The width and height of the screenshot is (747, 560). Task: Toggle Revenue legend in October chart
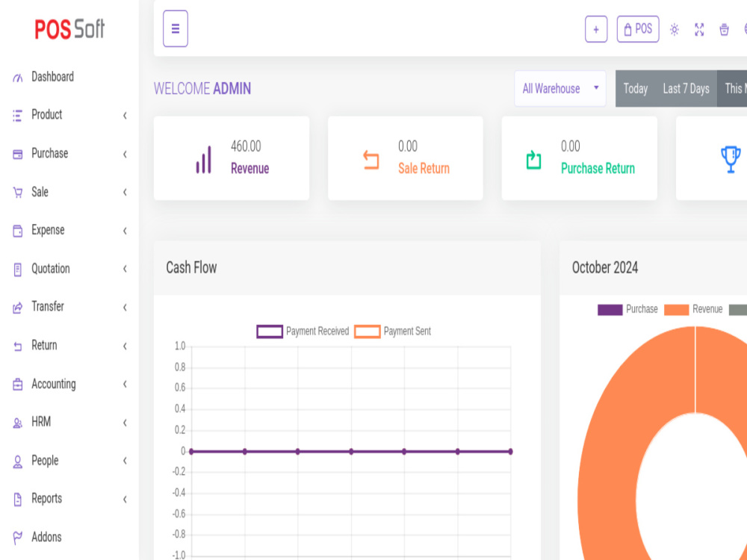(x=694, y=310)
